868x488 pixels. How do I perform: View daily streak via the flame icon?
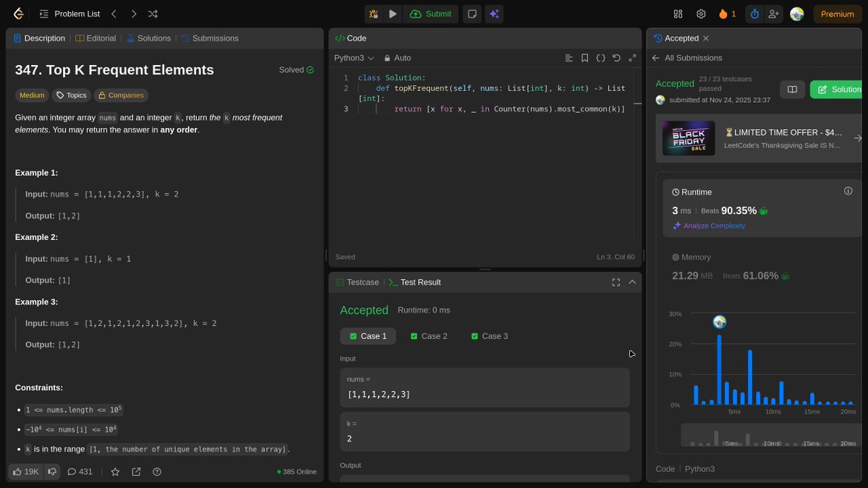(725, 14)
